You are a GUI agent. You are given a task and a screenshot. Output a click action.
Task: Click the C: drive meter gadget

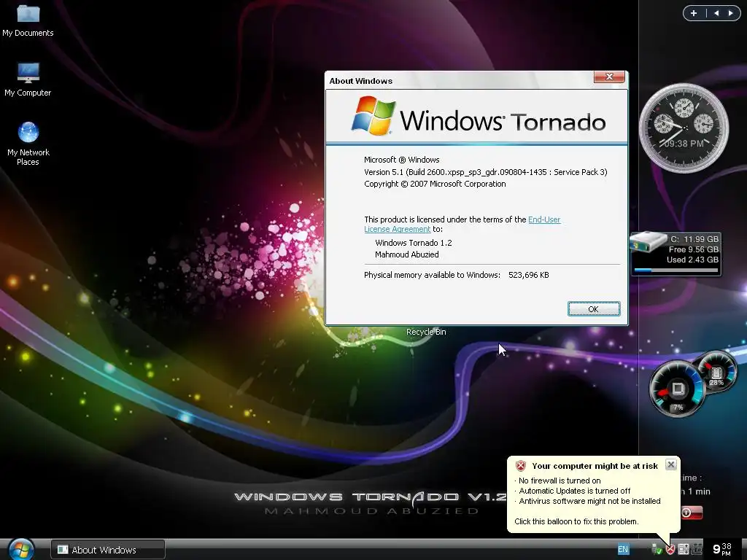point(675,254)
